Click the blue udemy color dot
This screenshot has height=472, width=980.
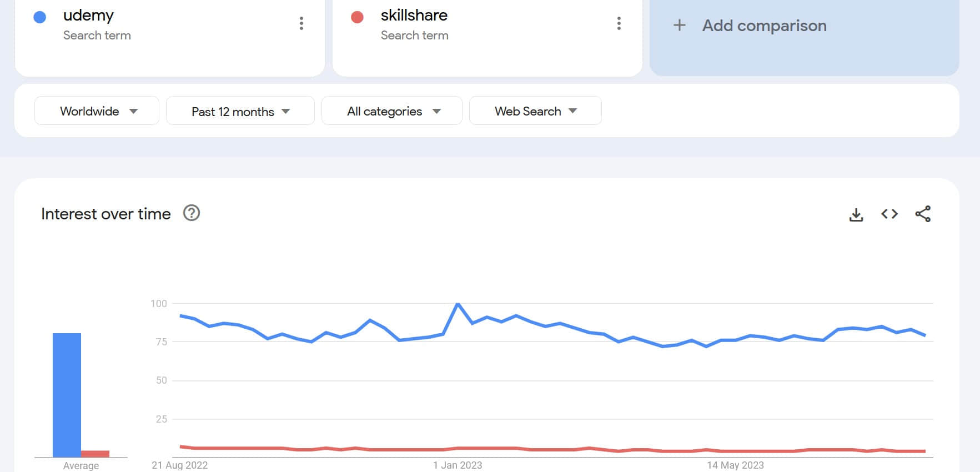[x=40, y=17]
